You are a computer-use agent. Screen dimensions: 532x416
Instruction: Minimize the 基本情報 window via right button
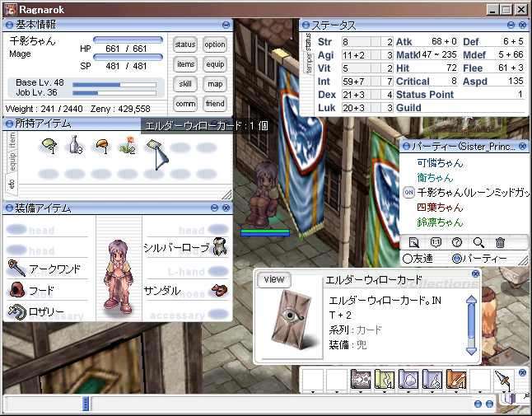coord(226,25)
